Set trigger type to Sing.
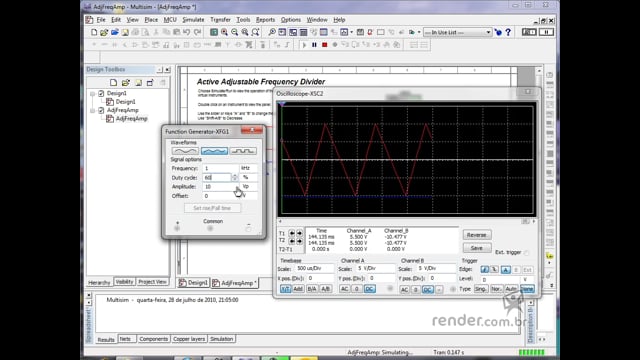Viewport: 640px width, 360px height. coord(481,289)
